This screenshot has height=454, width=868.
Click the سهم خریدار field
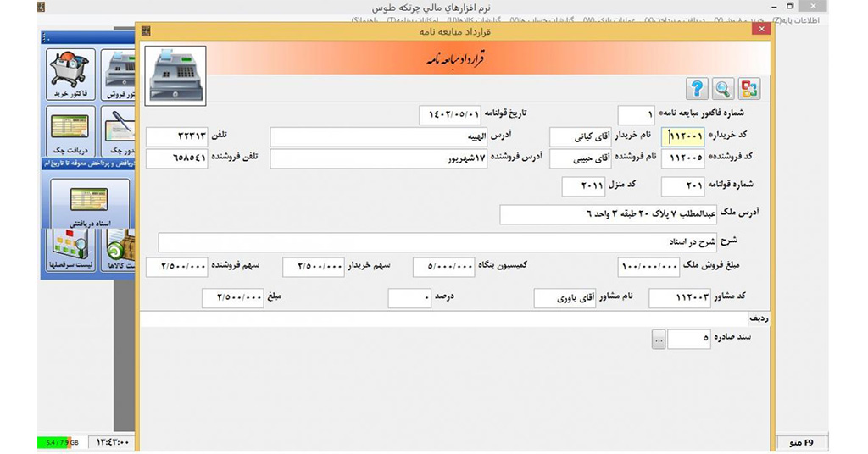[x=314, y=267]
